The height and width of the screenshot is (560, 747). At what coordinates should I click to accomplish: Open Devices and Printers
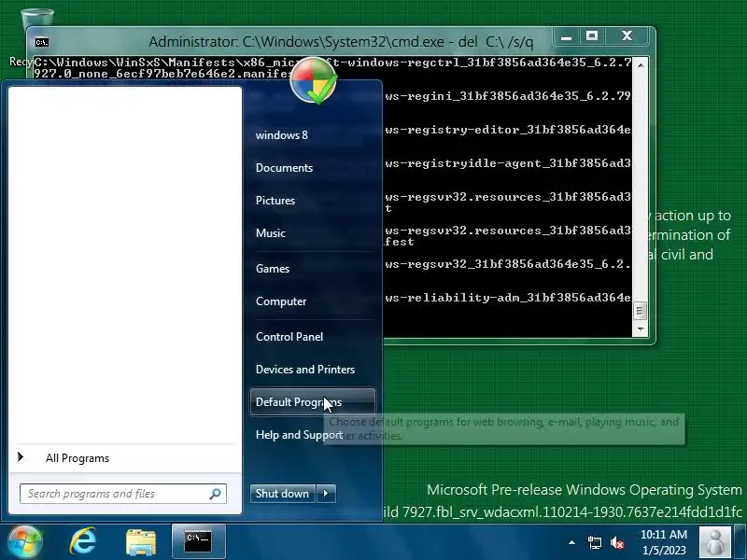click(305, 370)
